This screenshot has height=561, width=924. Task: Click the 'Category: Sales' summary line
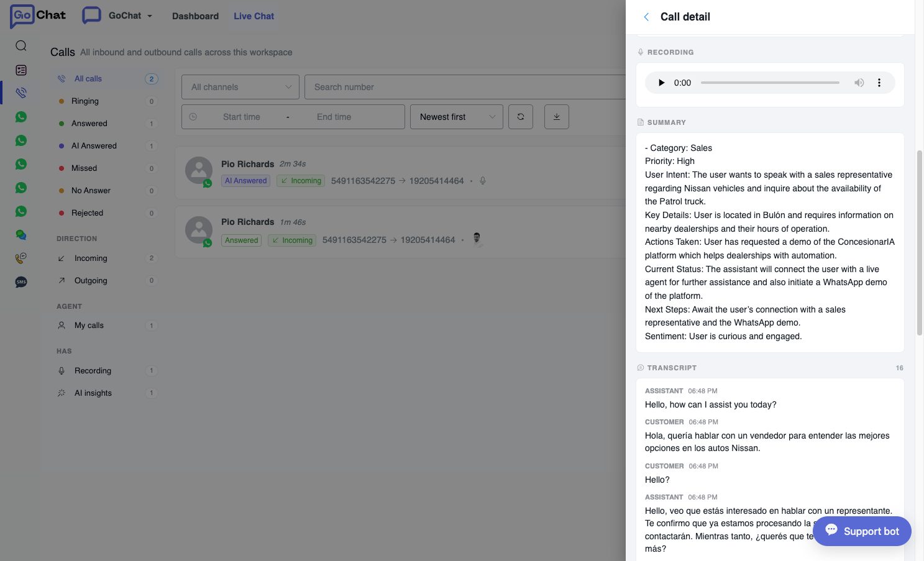point(679,148)
